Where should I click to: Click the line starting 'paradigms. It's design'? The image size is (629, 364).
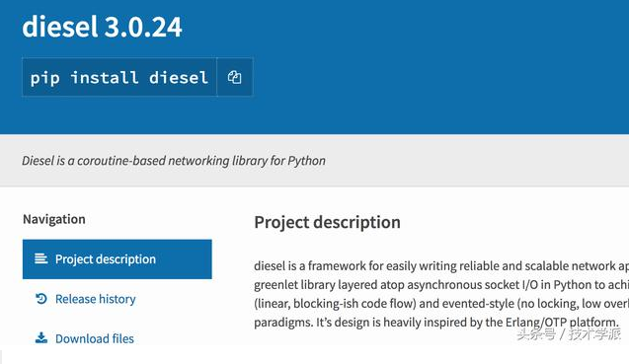[436, 323]
